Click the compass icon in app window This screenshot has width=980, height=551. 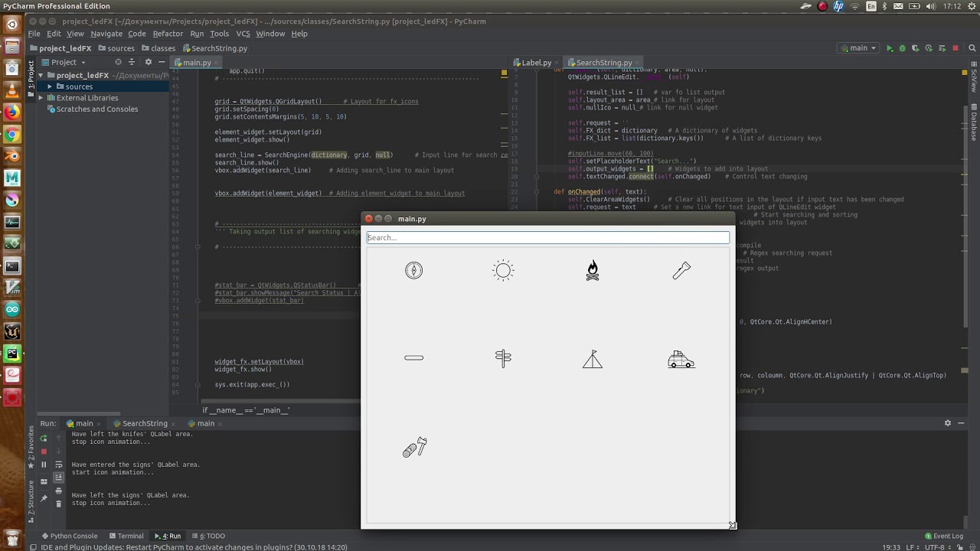(x=413, y=270)
